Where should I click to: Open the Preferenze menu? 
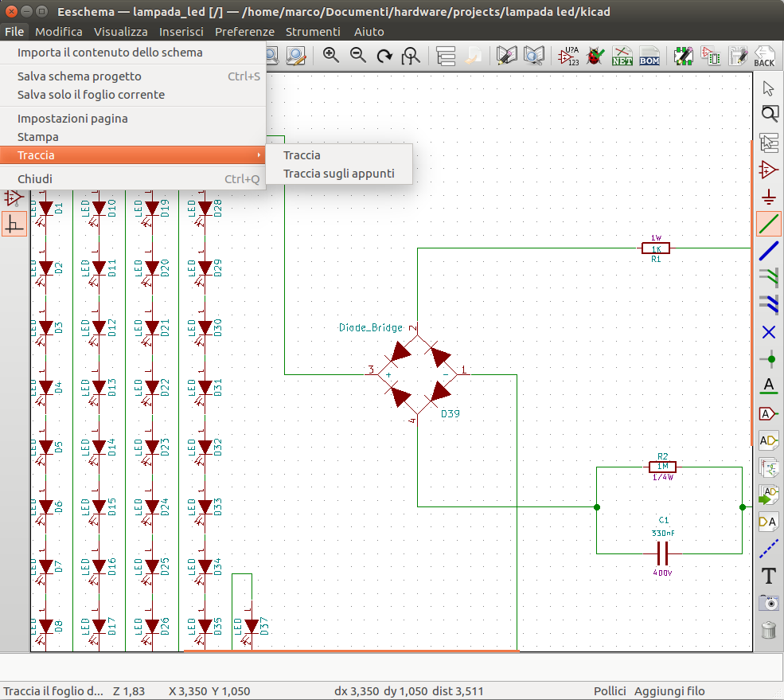point(244,32)
